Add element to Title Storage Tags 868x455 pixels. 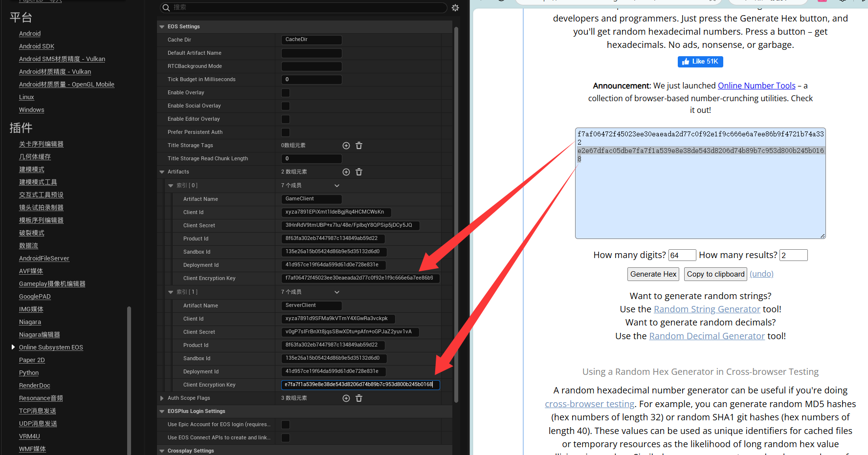tap(346, 146)
